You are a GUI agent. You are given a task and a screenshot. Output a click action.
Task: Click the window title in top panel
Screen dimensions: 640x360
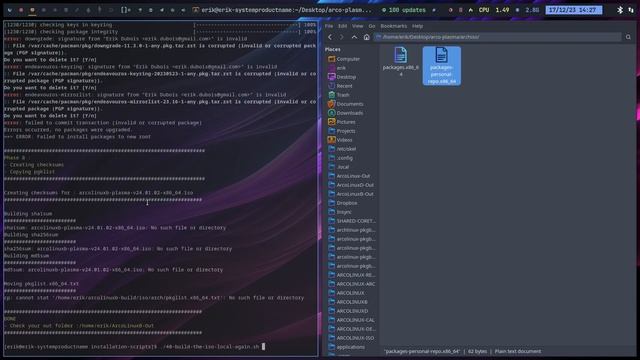287,10
